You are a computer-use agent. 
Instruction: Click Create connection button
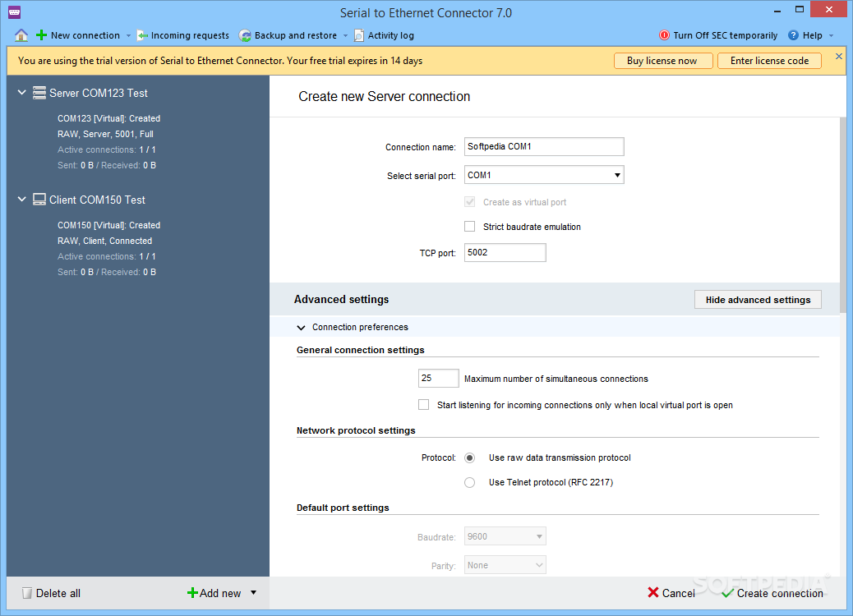point(772,593)
